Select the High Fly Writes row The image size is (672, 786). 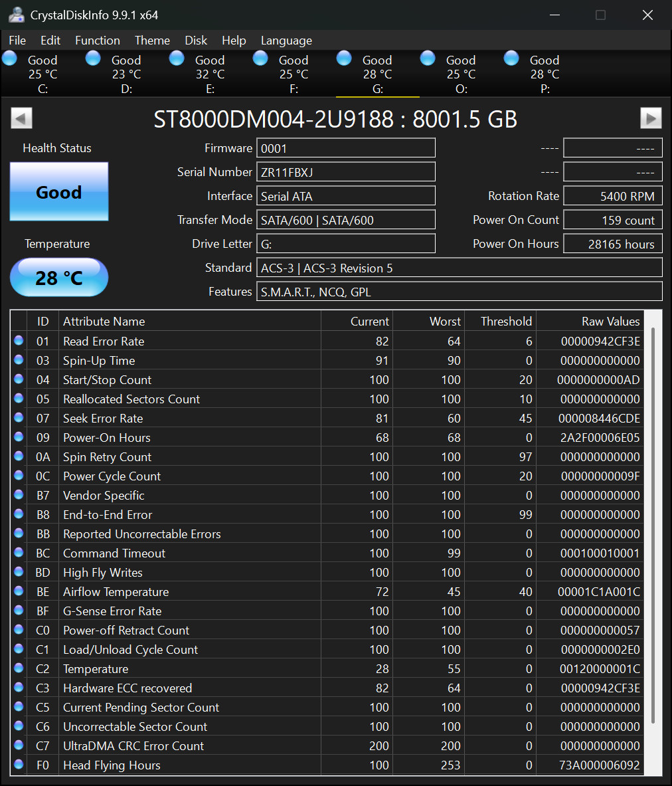[x=327, y=572]
